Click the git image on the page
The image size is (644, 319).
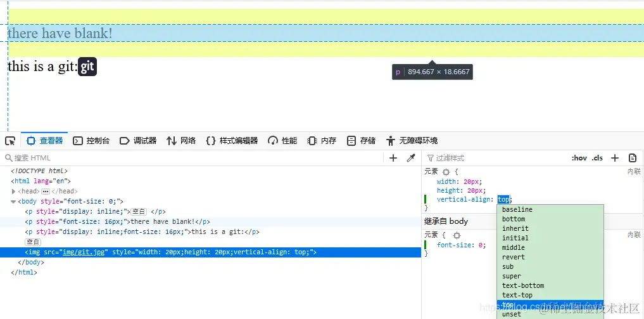click(87, 67)
